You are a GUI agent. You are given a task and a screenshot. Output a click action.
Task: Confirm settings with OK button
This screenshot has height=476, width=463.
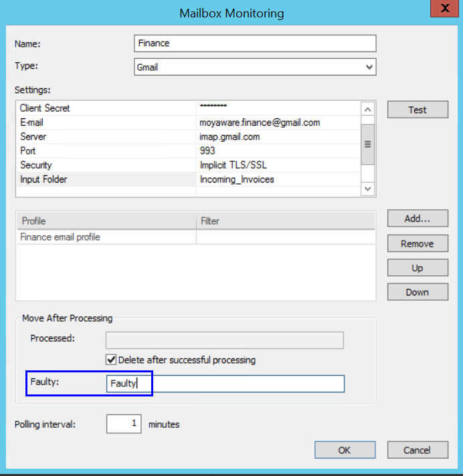[345, 450]
